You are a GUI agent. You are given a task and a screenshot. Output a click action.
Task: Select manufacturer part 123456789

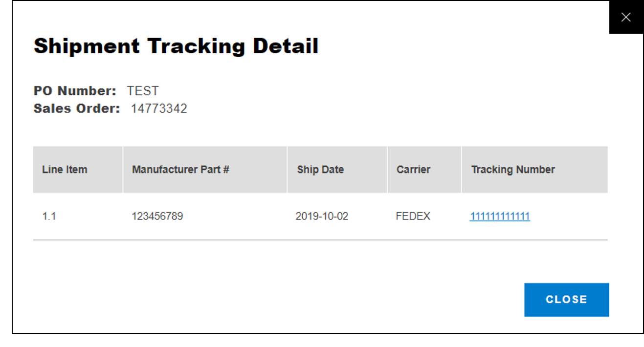pyautogui.click(x=157, y=216)
